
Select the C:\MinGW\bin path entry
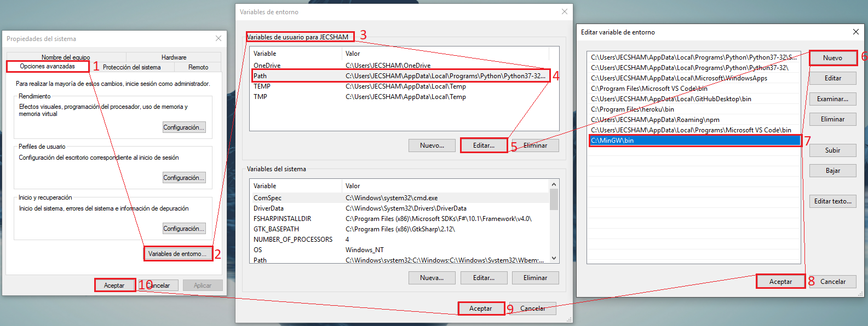tap(694, 141)
